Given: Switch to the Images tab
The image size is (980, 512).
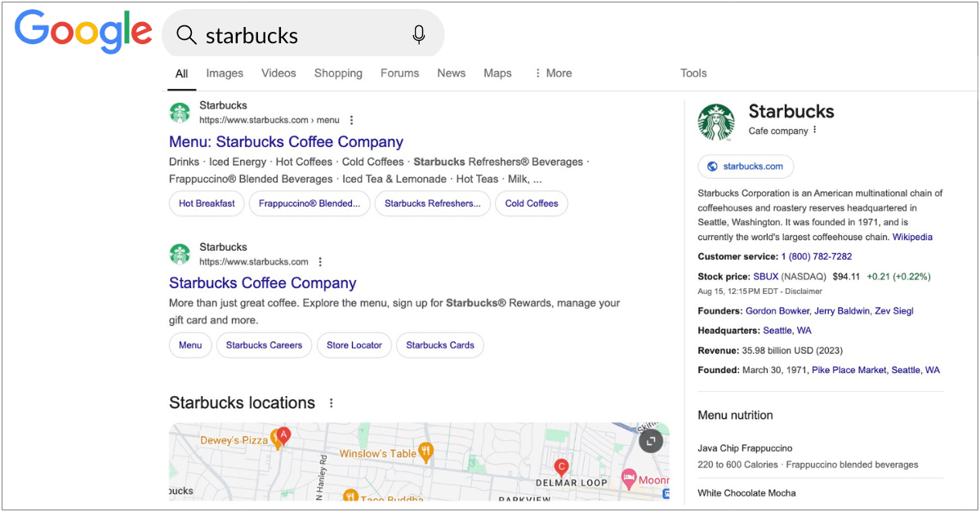Looking at the screenshot, I should pyautogui.click(x=224, y=73).
